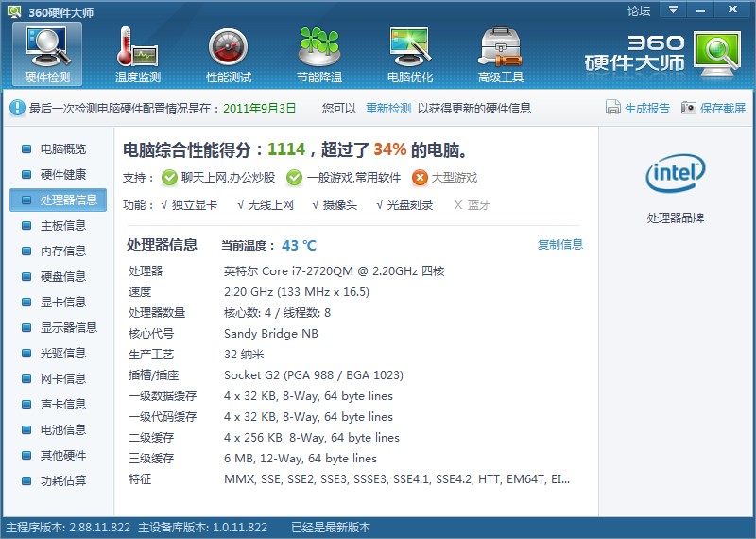Close the 360硬件大师 window
Viewport: 756px width, 539px height.
[733, 9]
